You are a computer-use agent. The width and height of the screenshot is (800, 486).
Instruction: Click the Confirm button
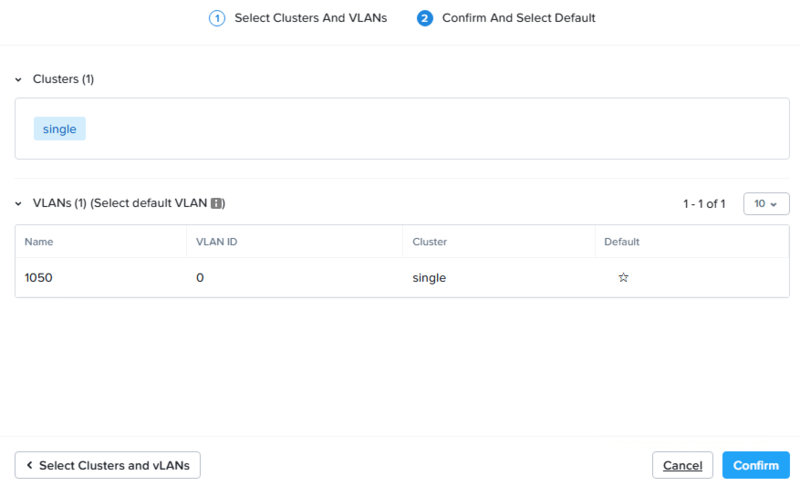pos(756,465)
